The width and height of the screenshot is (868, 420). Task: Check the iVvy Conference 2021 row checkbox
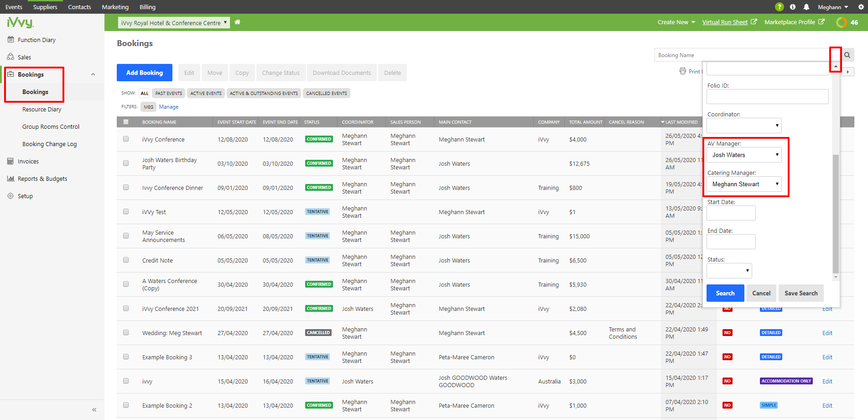click(x=126, y=308)
